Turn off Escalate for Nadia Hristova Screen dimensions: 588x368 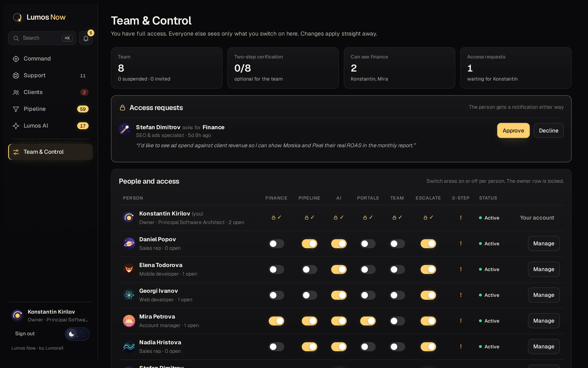click(428, 347)
